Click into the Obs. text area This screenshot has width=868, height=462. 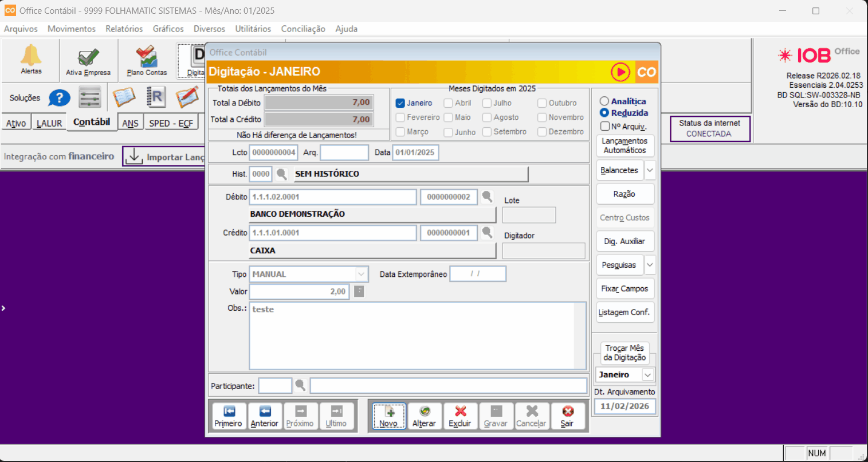click(417, 335)
